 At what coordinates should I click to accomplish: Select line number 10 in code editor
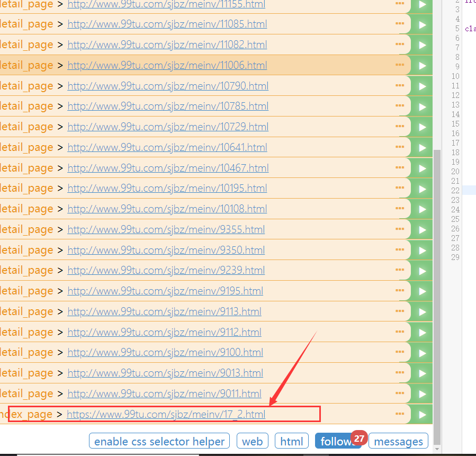(x=455, y=76)
